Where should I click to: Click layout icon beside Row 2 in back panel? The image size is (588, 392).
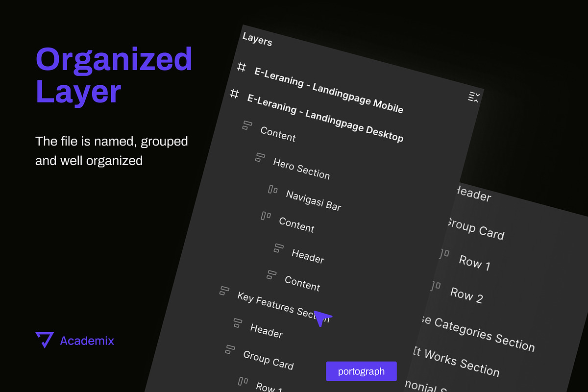[436, 286]
